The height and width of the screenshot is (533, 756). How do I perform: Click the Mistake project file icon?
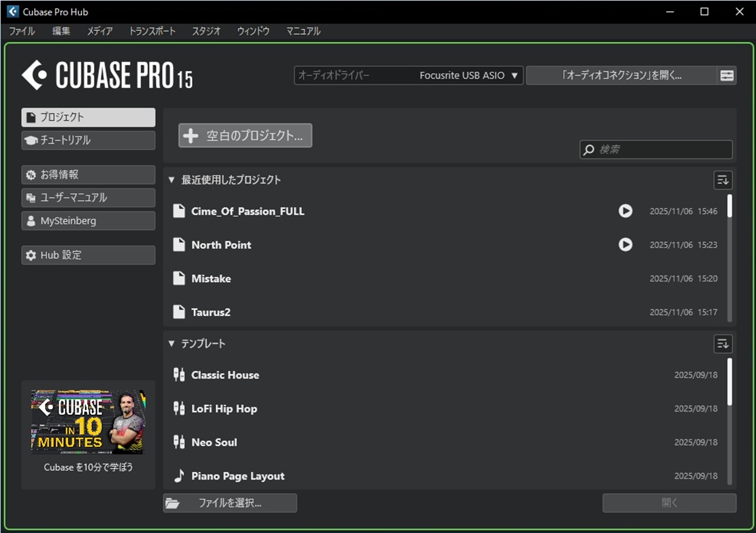(x=179, y=278)
